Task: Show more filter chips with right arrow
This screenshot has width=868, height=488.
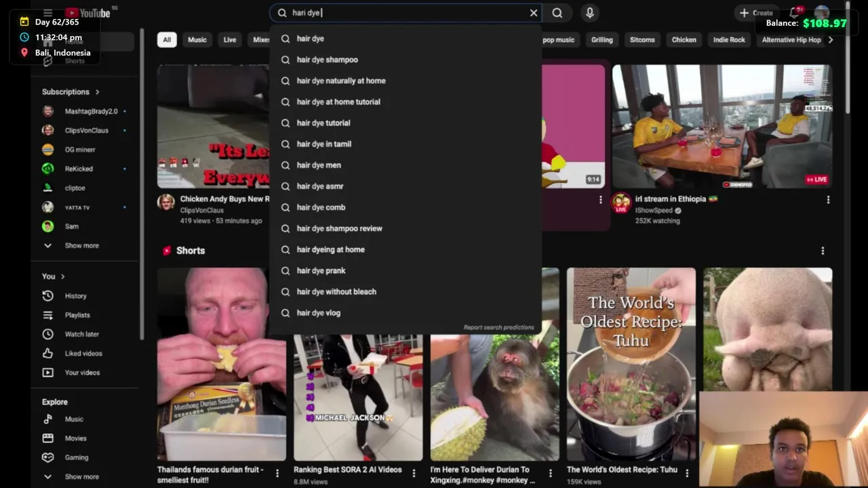Action: [x=831, y=40]
